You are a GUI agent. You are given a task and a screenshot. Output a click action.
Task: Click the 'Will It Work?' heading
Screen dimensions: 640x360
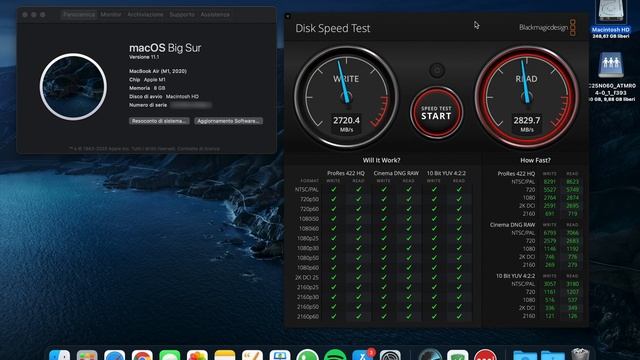[381, 160]
